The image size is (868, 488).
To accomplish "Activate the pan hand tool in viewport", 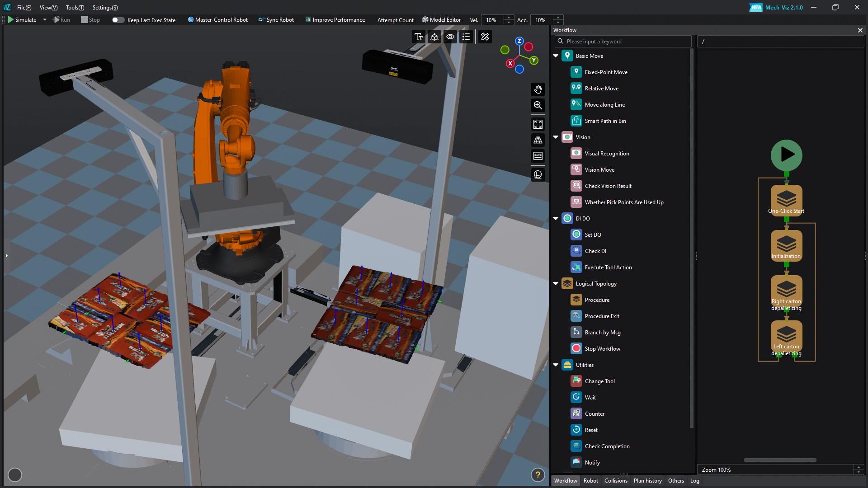I will point(538,89).
